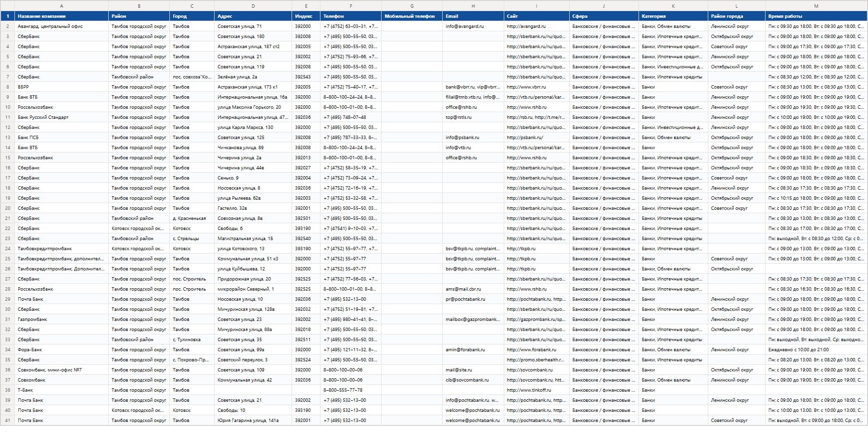Select the postal index cell "392013"
Viewport: 868px width, 434px height.
click(306, 158)
